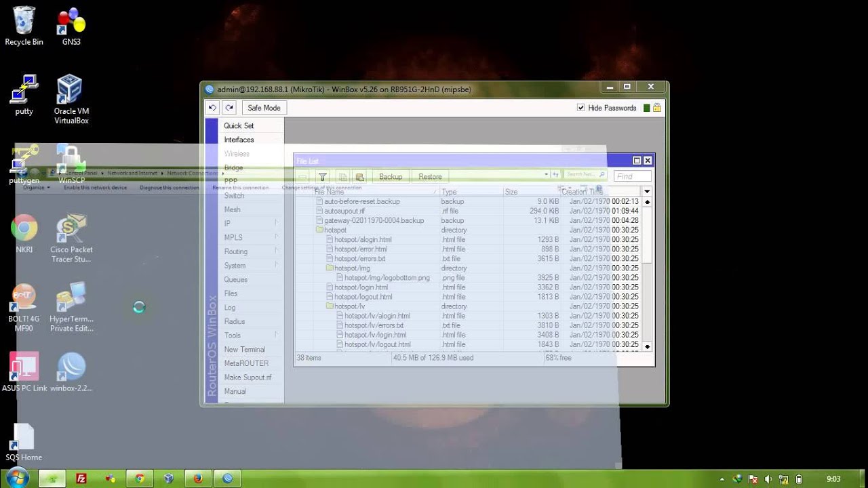Click the Undo arrow in WinBox toolbar
This screenshot has height=488, width=868.
click(x=212, y=108)
